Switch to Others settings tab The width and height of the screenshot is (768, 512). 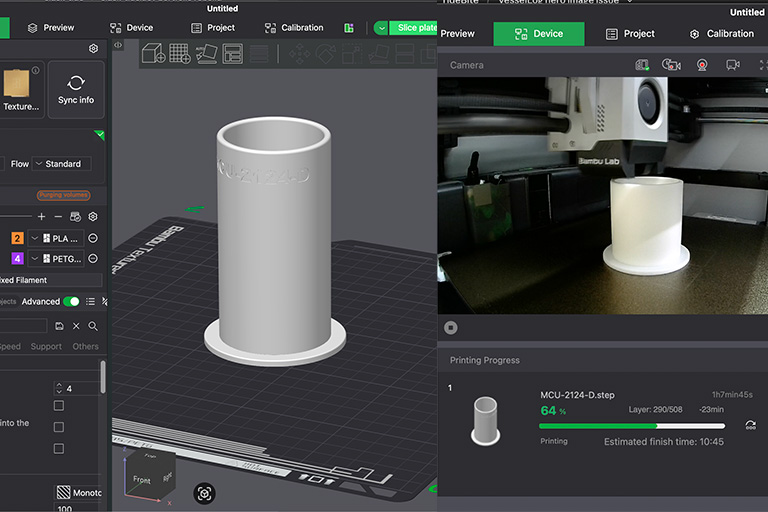(x=85, y=346)
